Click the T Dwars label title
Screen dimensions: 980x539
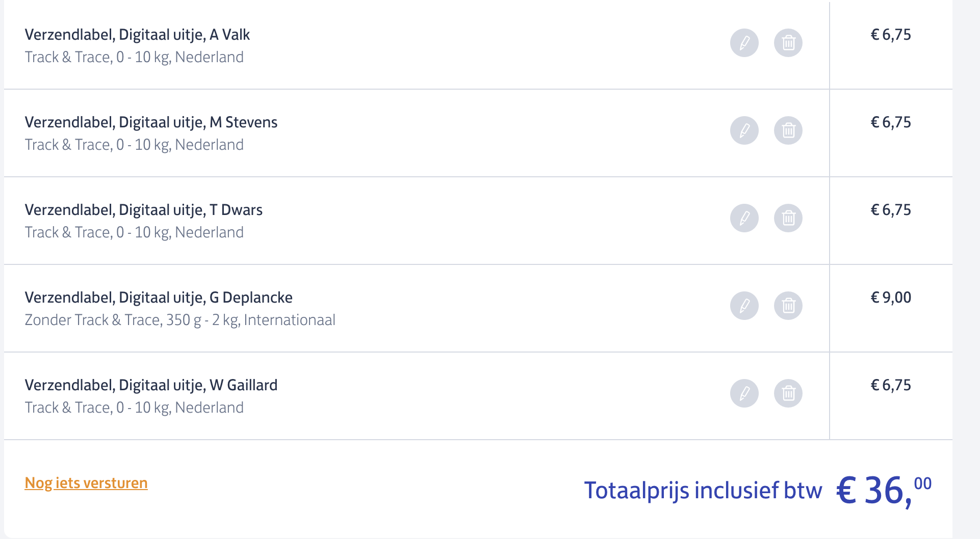click(x=143, y=210)
